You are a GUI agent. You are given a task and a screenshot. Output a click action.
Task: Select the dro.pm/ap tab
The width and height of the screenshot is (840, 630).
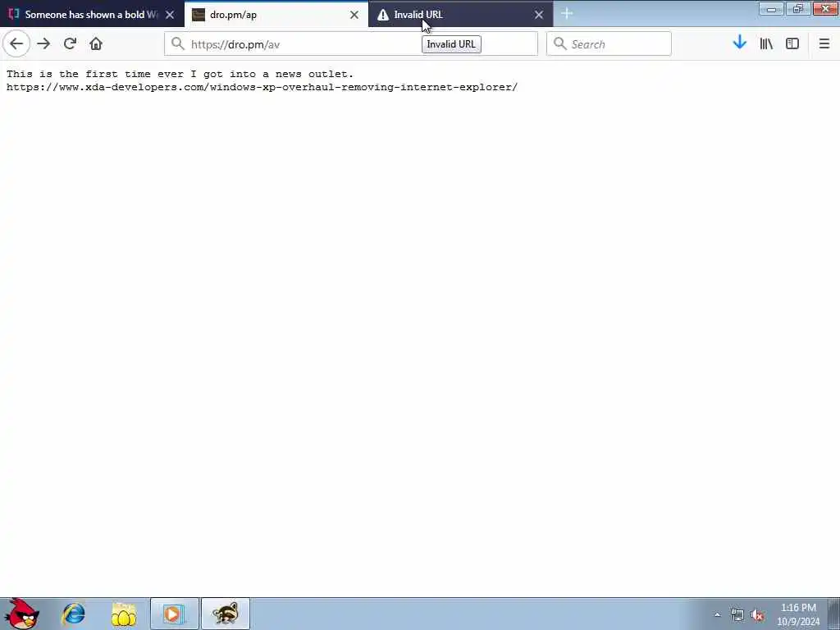[x=276, y=15]
